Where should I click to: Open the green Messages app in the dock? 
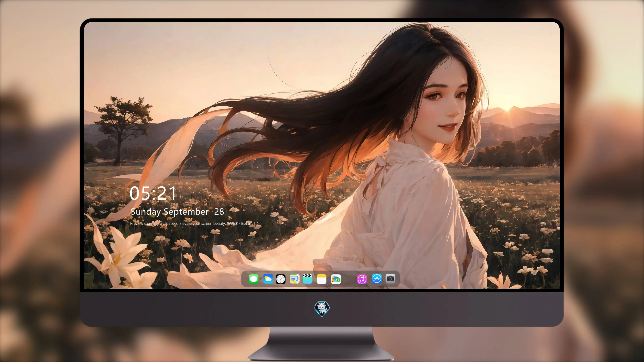tap(254, 279)
